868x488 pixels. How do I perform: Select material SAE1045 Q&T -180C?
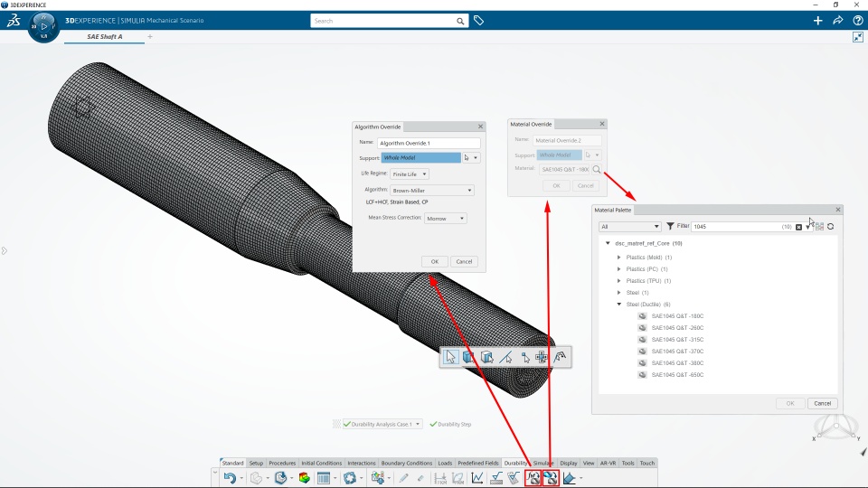coord(677,316)
